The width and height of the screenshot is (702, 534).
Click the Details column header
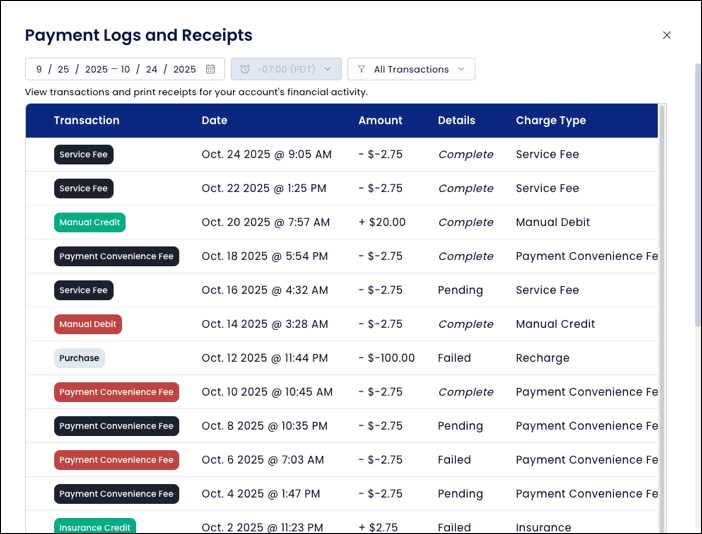point(456,120)
